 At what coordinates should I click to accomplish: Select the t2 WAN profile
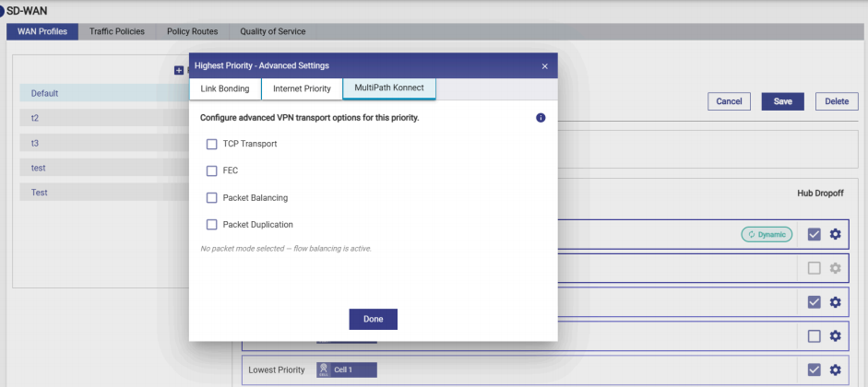(x=104, y=118)
